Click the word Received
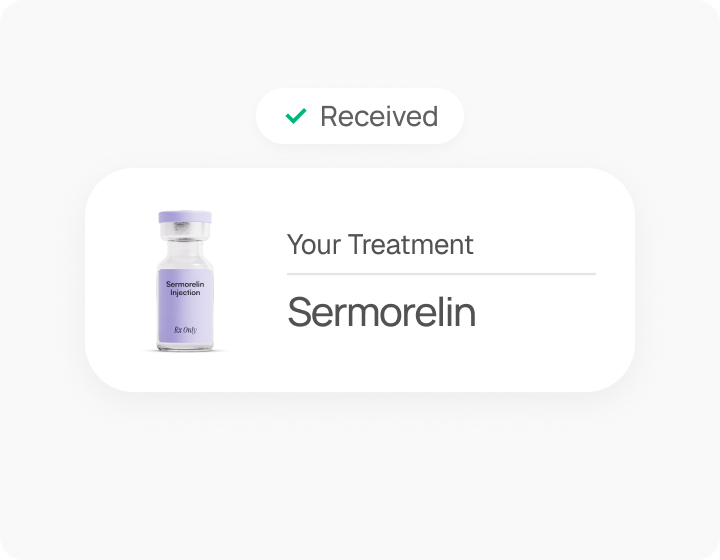This screenshot has width=720, height=560. pos(379,116)
